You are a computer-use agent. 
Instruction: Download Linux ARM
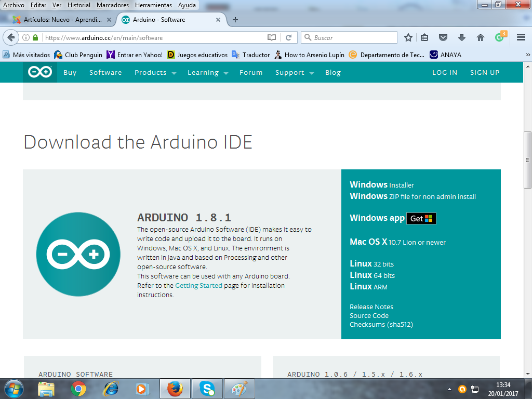pyautogui.click(x=368, y=287)
